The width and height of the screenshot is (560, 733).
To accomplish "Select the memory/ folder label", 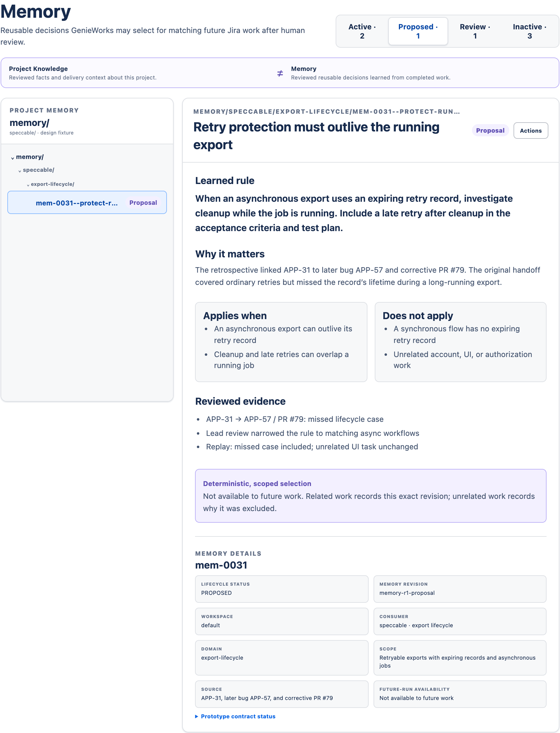I will 30,157.
